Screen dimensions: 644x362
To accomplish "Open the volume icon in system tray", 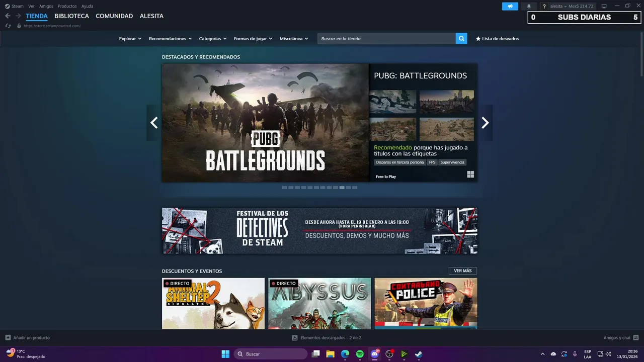I will point(608,354).
